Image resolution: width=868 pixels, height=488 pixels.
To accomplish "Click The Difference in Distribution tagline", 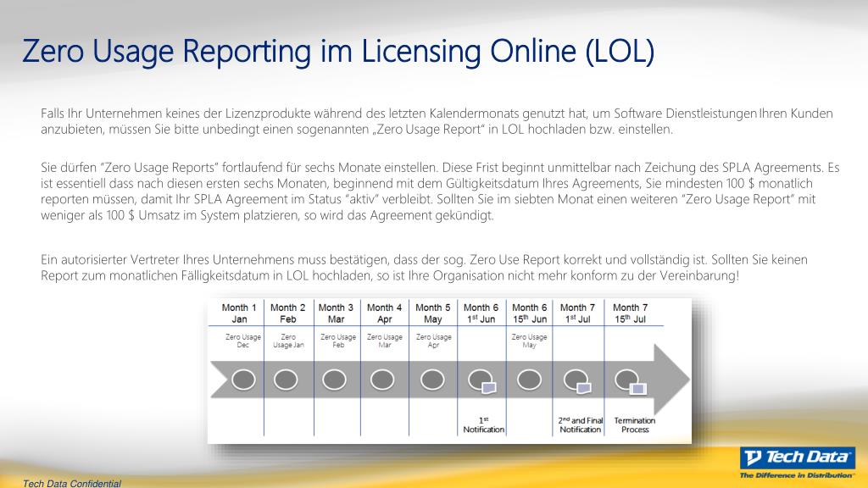I will pyautogui.click(x=797, y=475).
